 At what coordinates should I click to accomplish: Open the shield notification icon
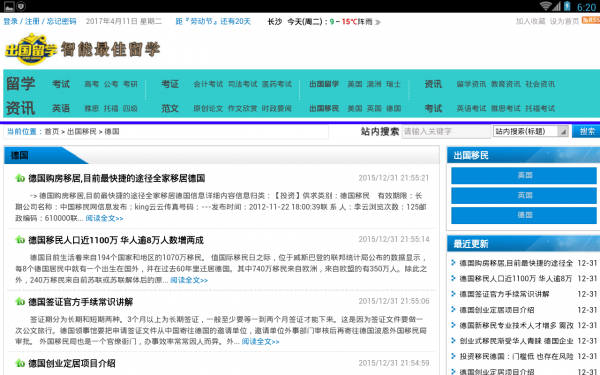(x=21, y=6)
